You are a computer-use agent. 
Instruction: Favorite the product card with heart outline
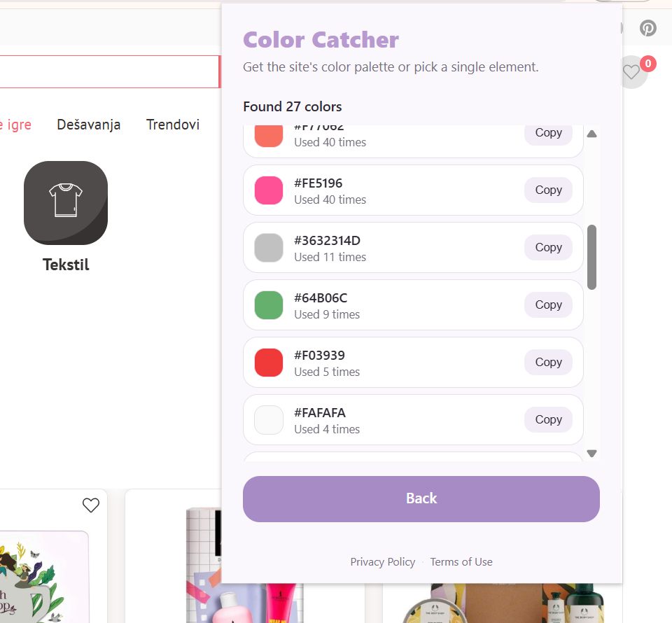(91, 505)
